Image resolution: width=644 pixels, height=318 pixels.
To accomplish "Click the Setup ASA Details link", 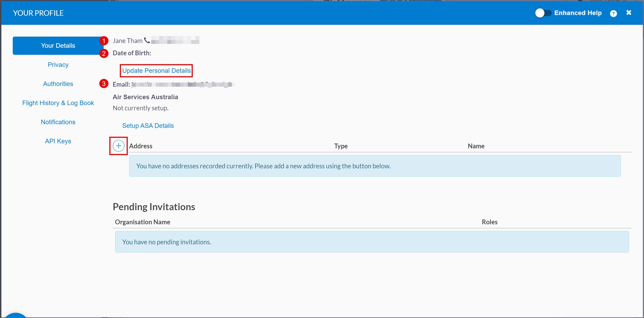I will [148, 126].
